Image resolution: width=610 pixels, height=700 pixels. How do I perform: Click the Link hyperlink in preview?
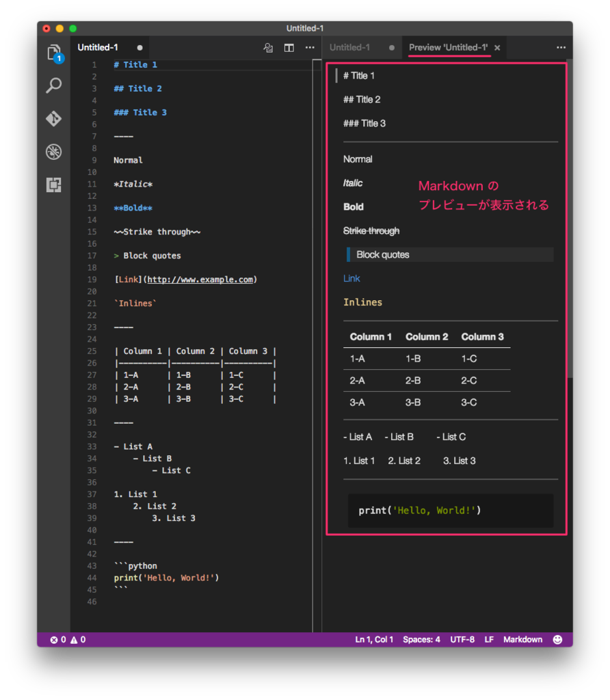coord(352,279)
